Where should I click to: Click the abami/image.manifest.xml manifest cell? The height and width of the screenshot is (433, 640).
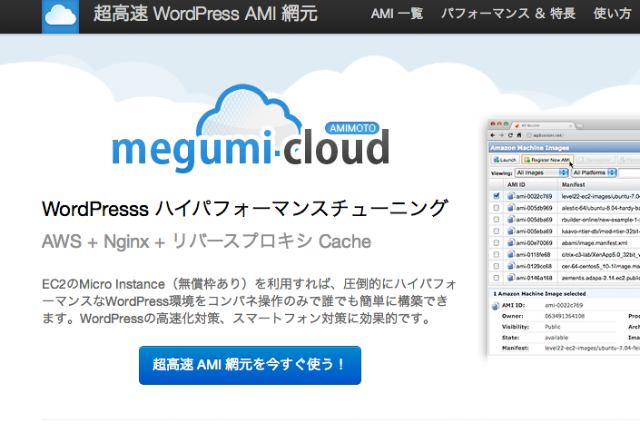point(594,243)
